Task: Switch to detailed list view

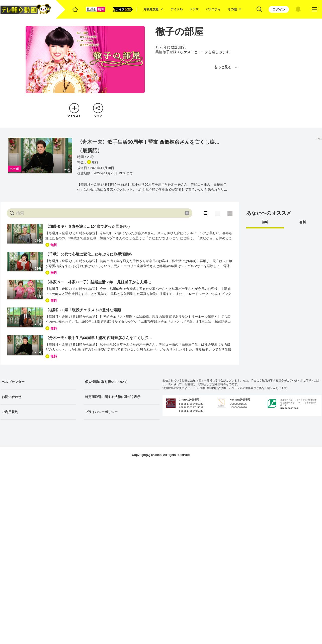Action: click(x=205, y=213)
